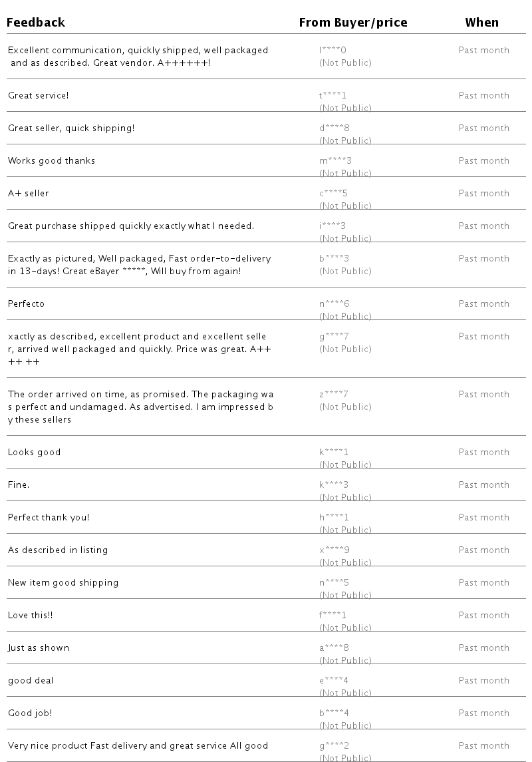532x762 pixels.
Task: Click buyer g****7 beside xactly as described
Action: click(x=334, y=336)
